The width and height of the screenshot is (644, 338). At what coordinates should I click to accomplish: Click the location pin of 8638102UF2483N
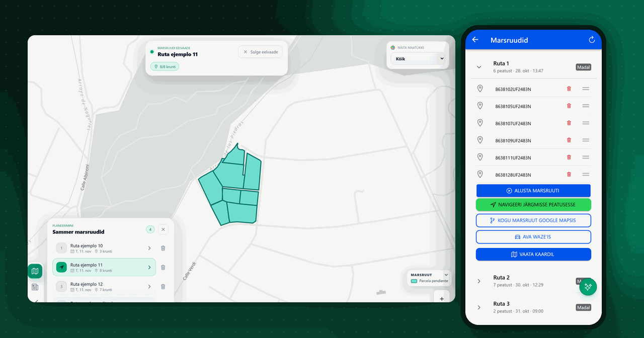(480, 89)
